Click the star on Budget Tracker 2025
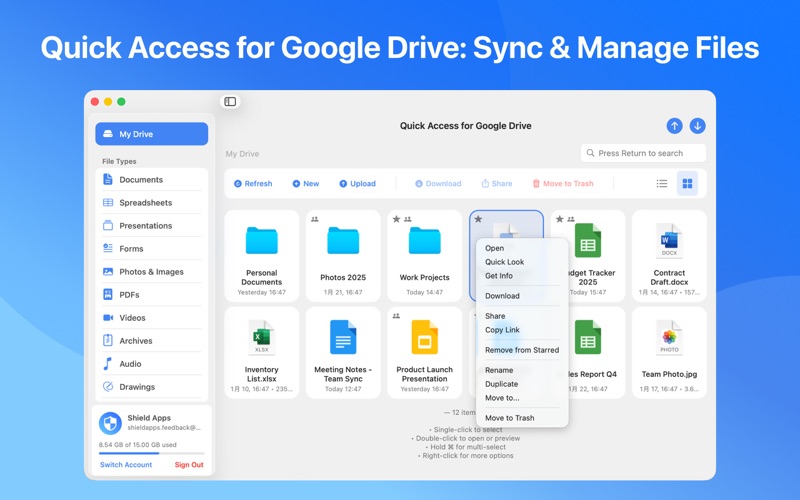This screenshot has width=800, height=500. 560,219
